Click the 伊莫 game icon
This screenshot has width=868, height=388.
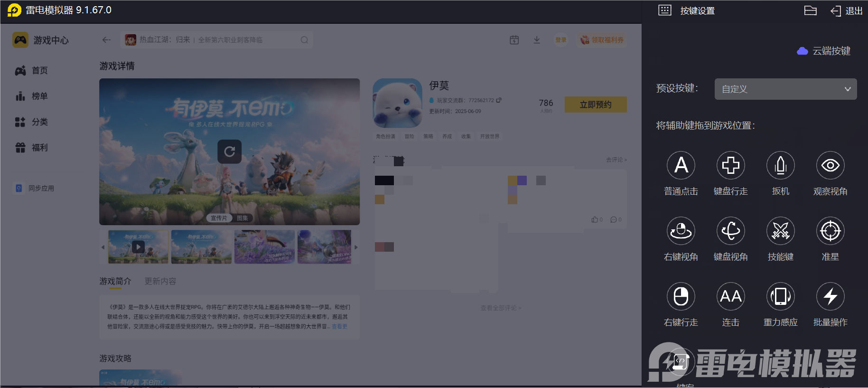(x=398, y=103)
